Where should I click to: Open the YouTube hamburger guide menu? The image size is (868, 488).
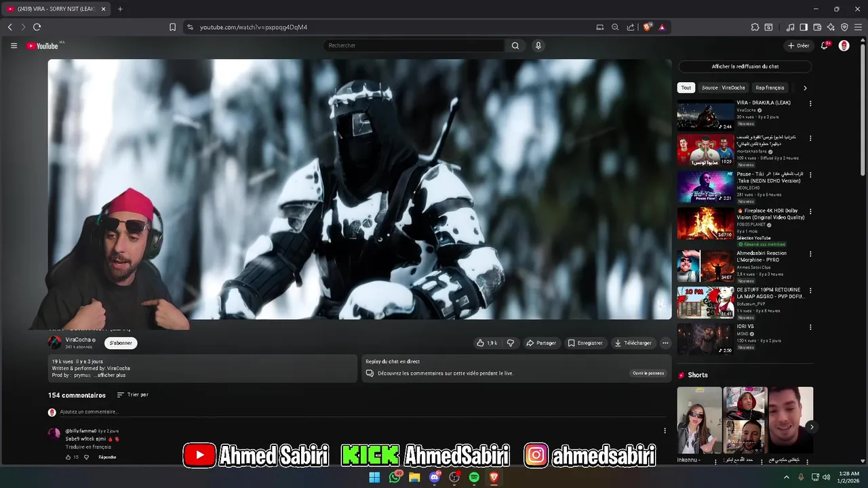point(14,45)
